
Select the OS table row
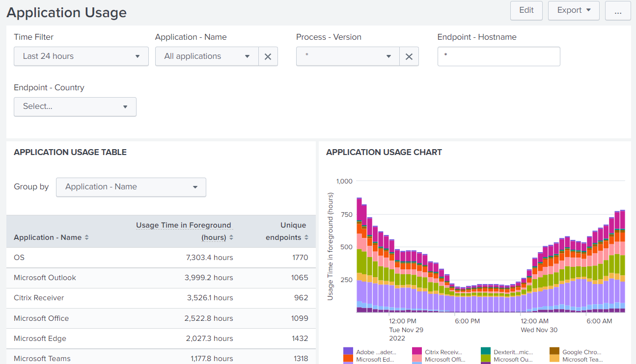161,258
